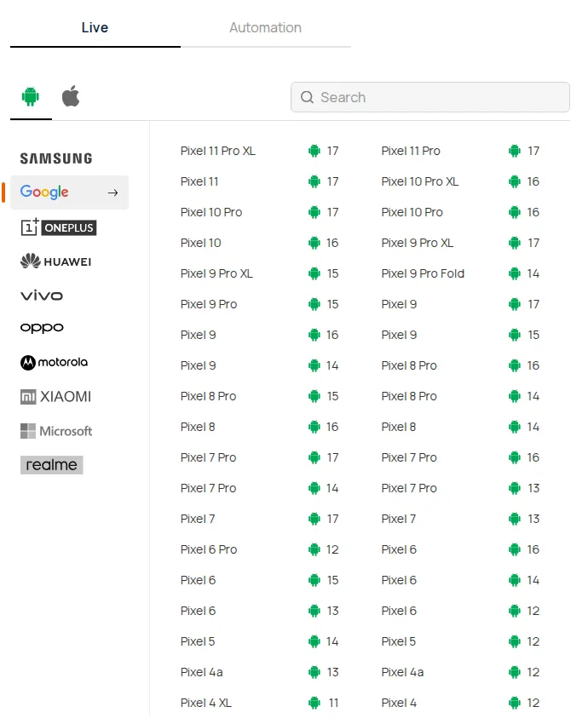The height and width of the screenshot is (724, 588).
Task: Choose the Huawei brand logo
Action: tap(56, 261)
